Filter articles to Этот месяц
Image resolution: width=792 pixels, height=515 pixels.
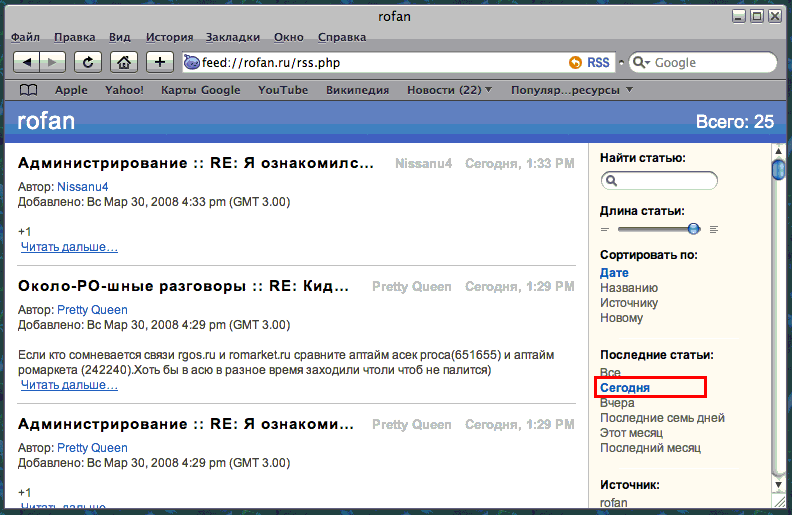[x=631, y=433]
